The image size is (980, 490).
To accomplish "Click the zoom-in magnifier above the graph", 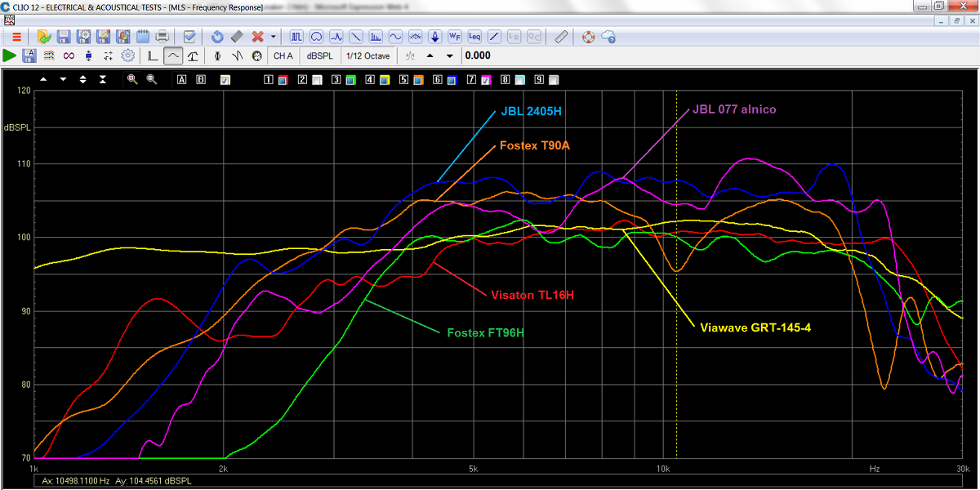I will [132, 79].
